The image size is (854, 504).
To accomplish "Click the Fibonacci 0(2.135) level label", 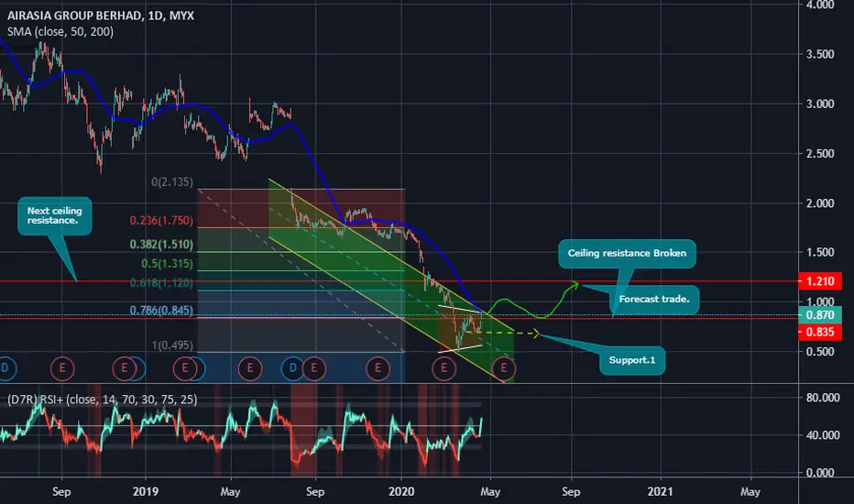I will tap(172, 182).
